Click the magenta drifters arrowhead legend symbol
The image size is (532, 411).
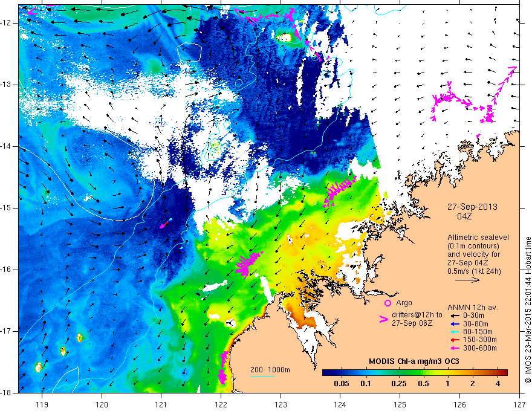coord(383,319)
